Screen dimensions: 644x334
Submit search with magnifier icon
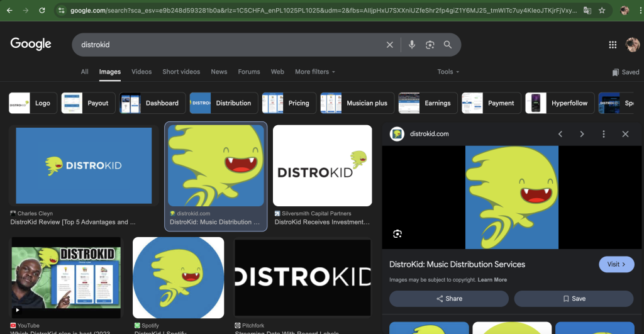point(448,45)
